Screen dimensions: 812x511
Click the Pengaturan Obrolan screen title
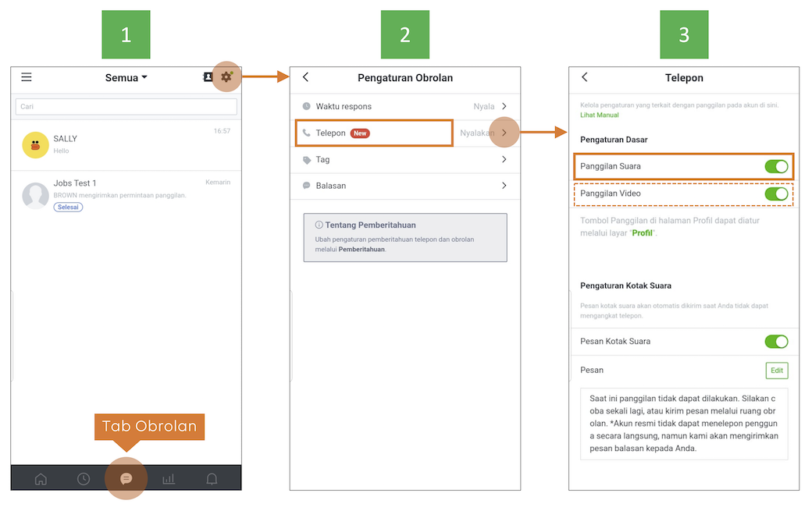pos(405,77)
